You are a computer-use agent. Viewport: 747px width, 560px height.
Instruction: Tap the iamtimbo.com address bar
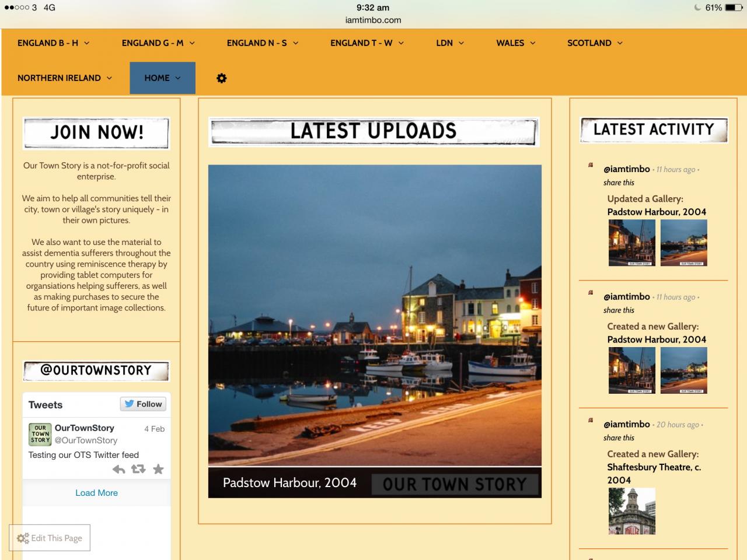[373, 20]
